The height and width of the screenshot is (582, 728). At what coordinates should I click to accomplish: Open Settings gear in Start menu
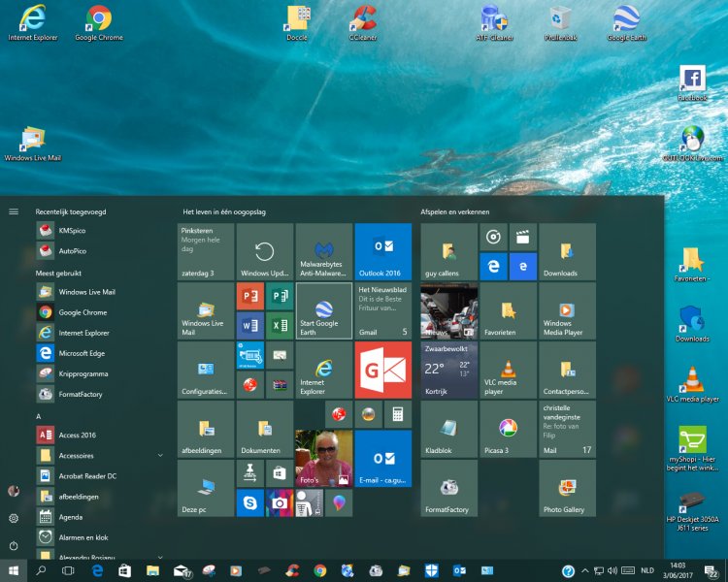click(x=14, y=519)
